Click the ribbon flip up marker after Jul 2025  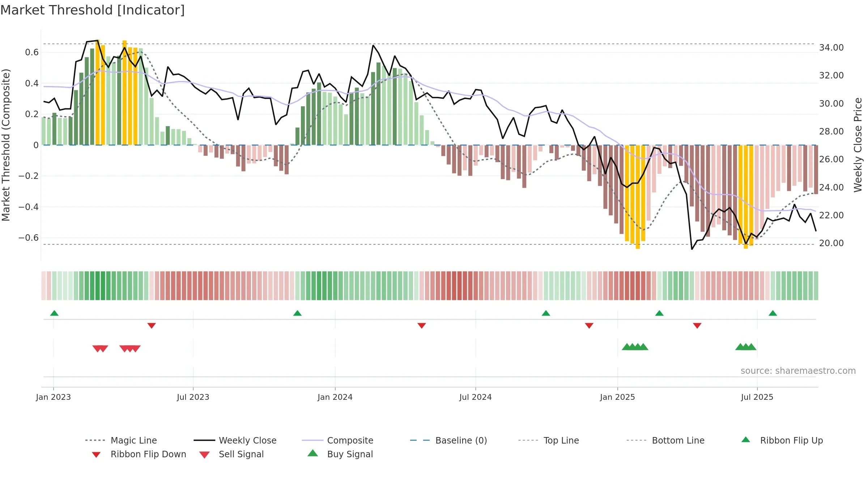click(773, 313)
